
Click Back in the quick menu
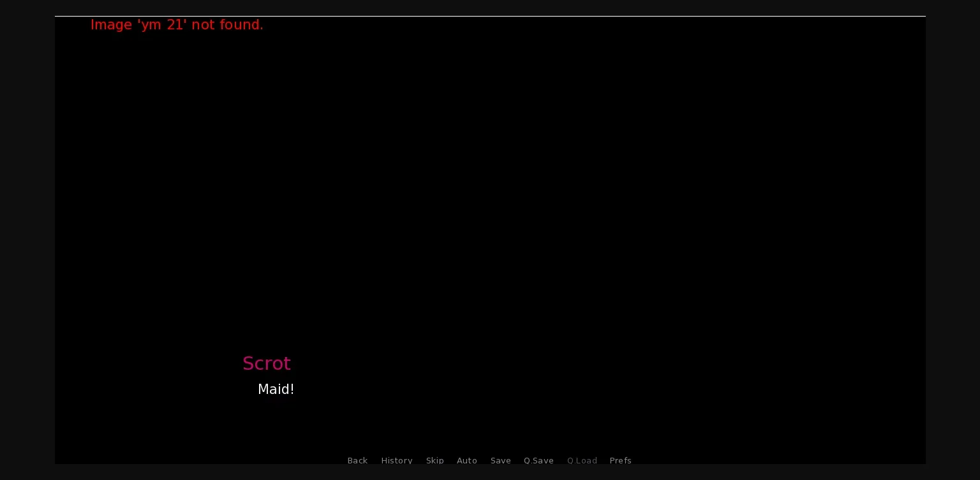click(x=357, y=460)
